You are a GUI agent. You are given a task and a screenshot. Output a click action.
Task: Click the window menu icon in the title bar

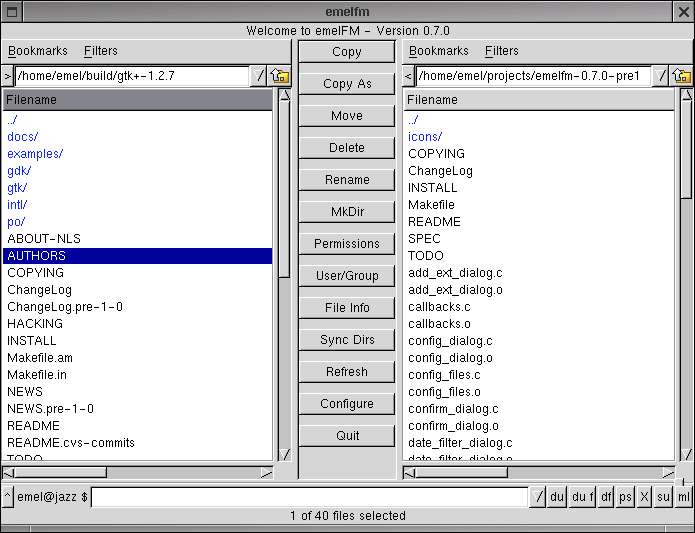(12, 12)
